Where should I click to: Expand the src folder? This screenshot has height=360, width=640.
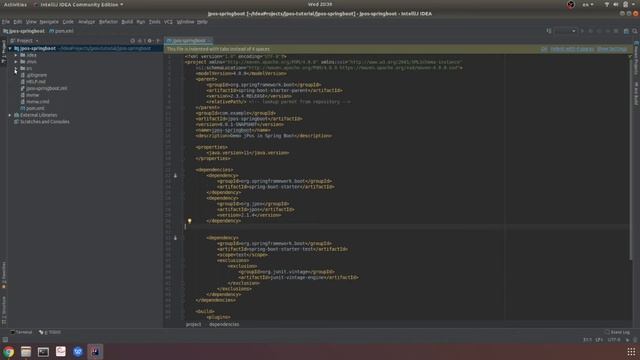point(16,68)
